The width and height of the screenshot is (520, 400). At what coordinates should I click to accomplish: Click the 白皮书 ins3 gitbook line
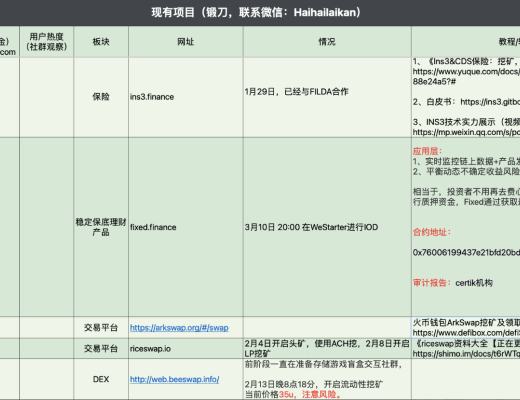coord(466,102)
